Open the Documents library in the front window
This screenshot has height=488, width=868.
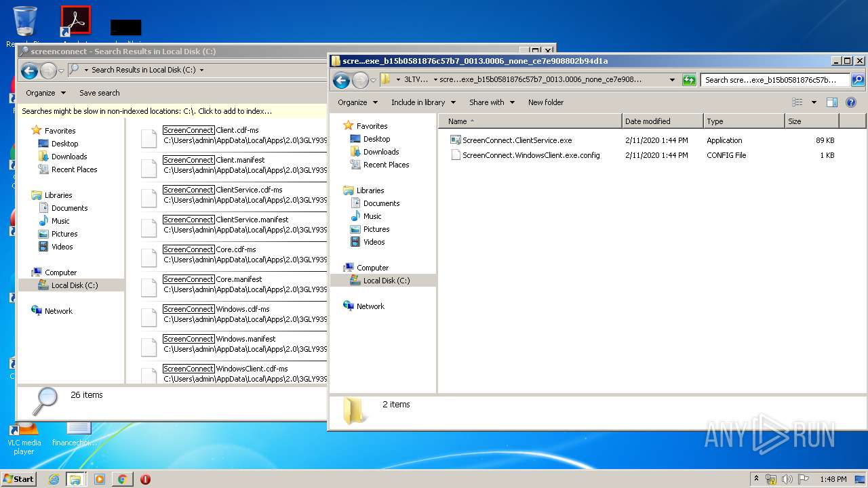(x=381, y=203)
